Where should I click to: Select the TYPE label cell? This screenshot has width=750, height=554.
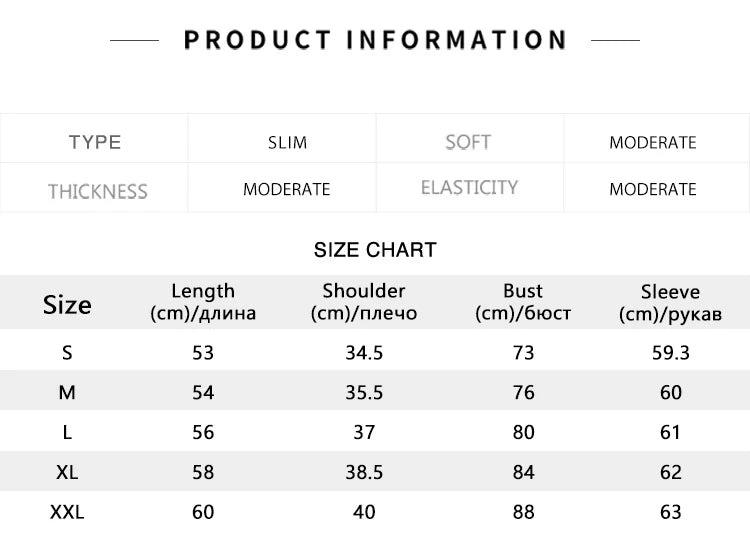coord(95,142)
